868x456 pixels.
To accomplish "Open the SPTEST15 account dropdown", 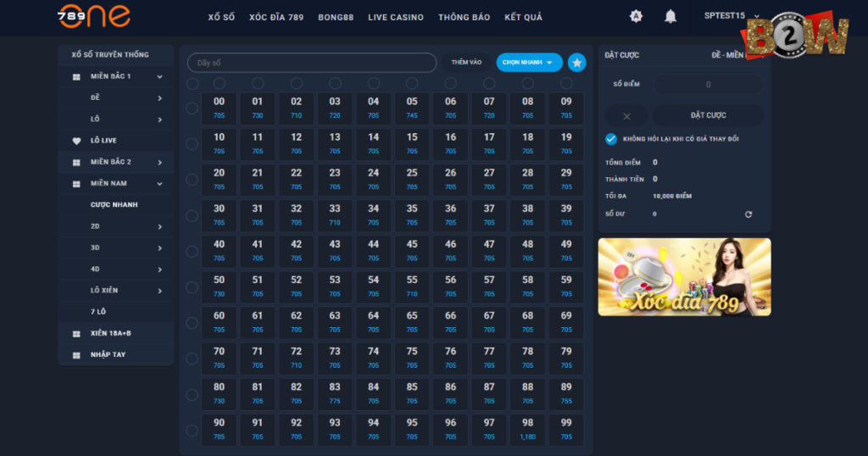I will (x=732, y=15).
